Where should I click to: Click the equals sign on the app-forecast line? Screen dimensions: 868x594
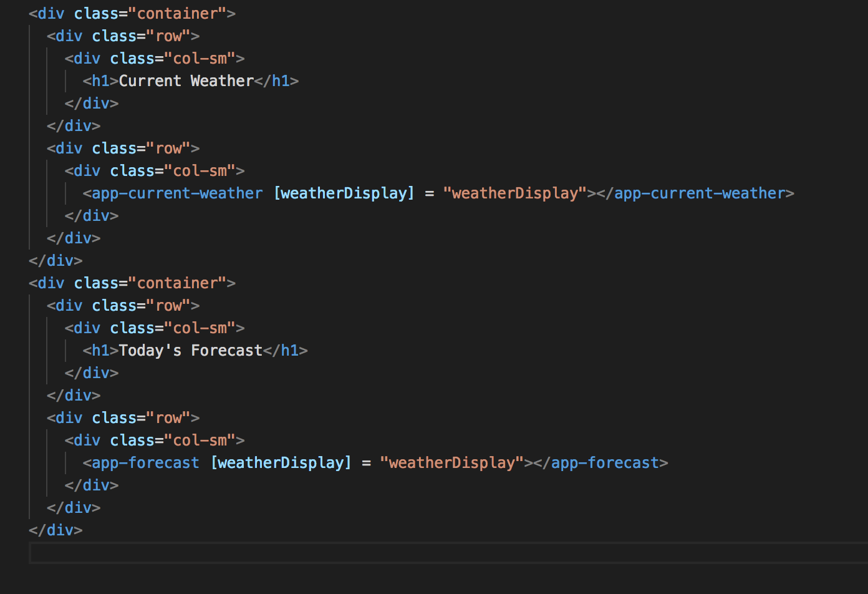[x=367, y=463]
